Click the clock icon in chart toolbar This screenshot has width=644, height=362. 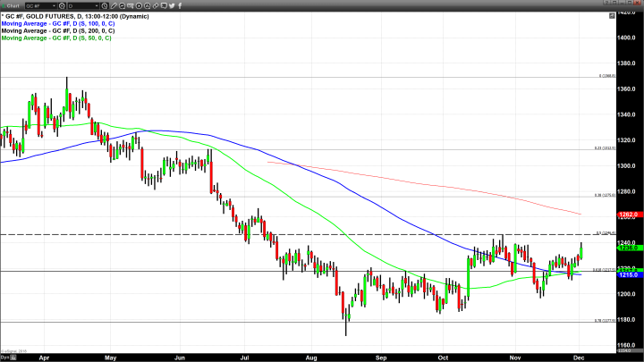(105, 6)
